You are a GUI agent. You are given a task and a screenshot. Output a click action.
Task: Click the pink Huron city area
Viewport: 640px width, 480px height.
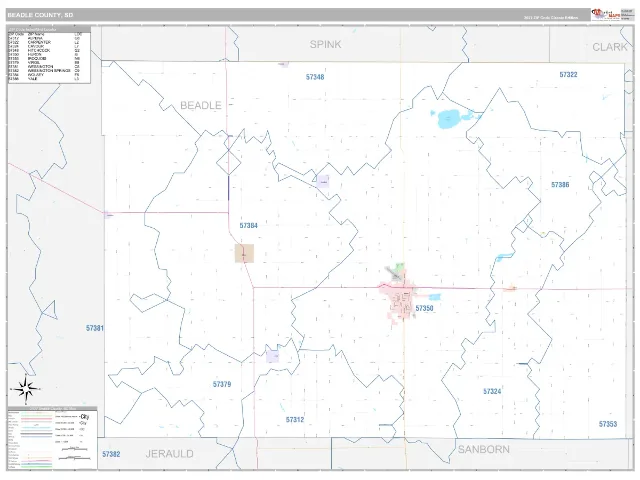point(401,300)
